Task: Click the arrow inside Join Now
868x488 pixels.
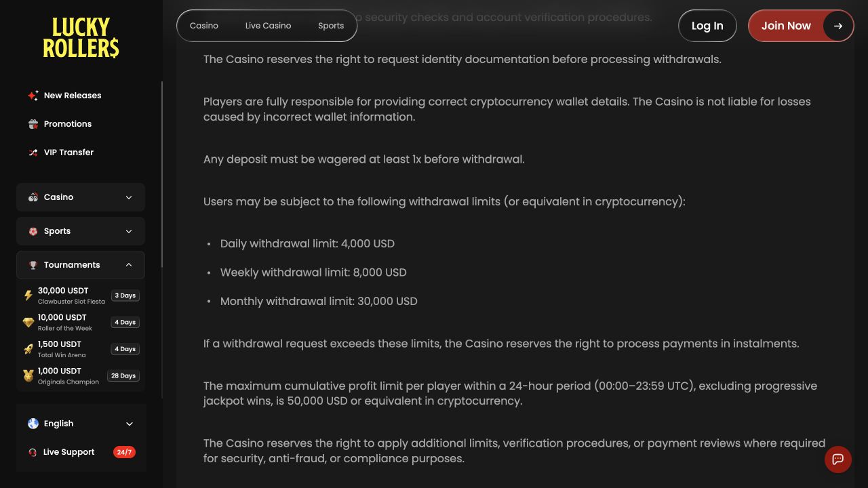Action: (838, 26)
